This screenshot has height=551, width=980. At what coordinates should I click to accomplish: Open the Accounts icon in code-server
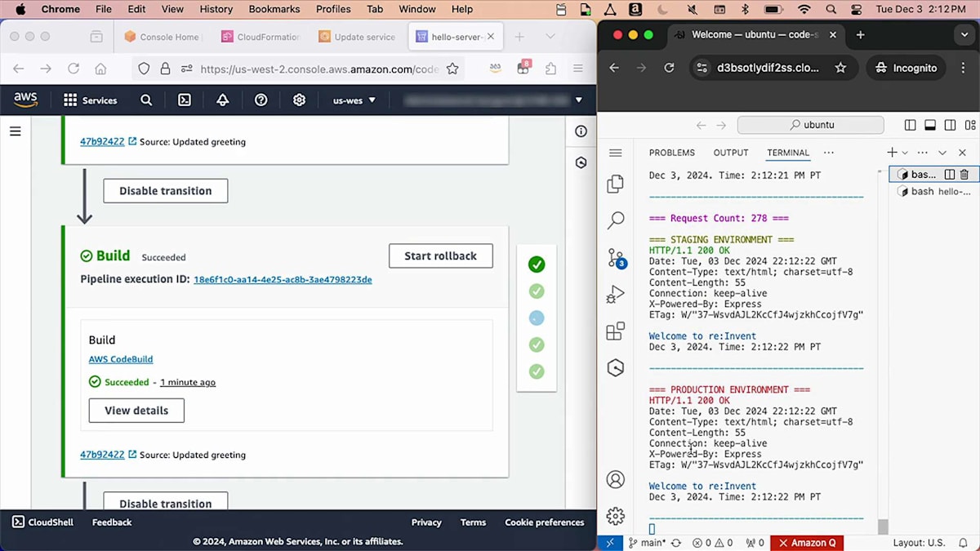click(x=616, y=479)
